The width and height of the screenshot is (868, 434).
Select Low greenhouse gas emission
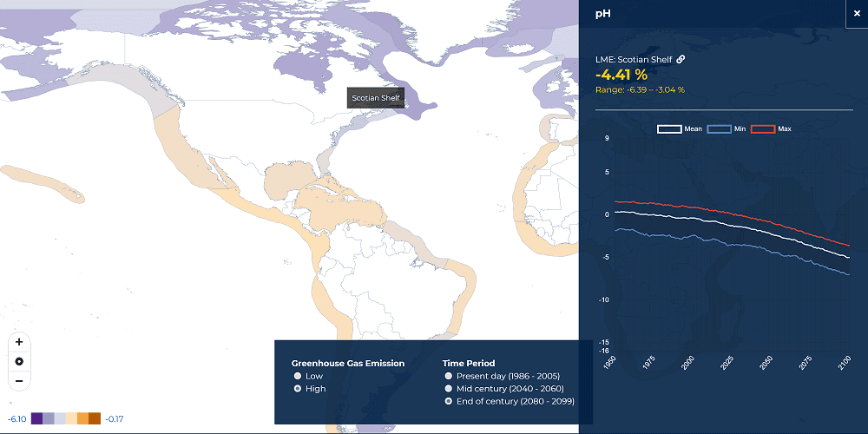pos(298,376)
